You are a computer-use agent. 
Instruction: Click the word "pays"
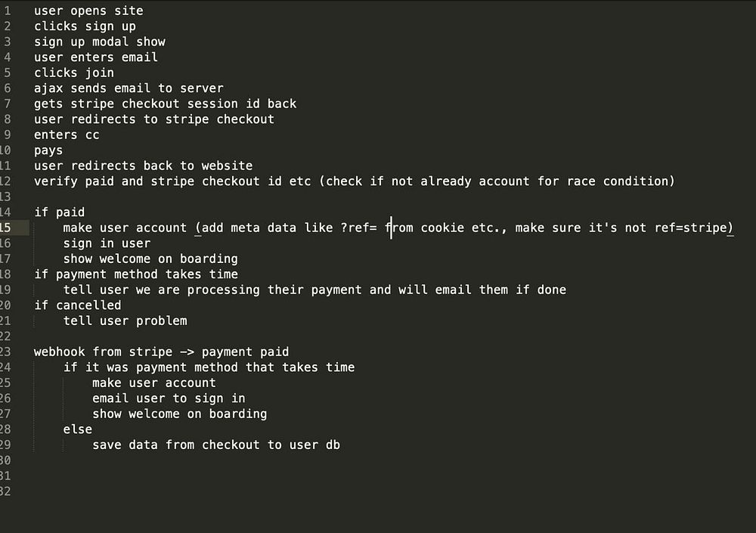click(x=48, y=150)
